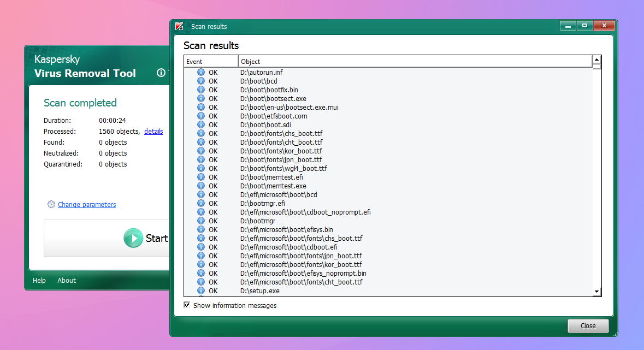Click the info icon for D:\setup.exe
Screen dimensions: 644x350
point(201,290)
